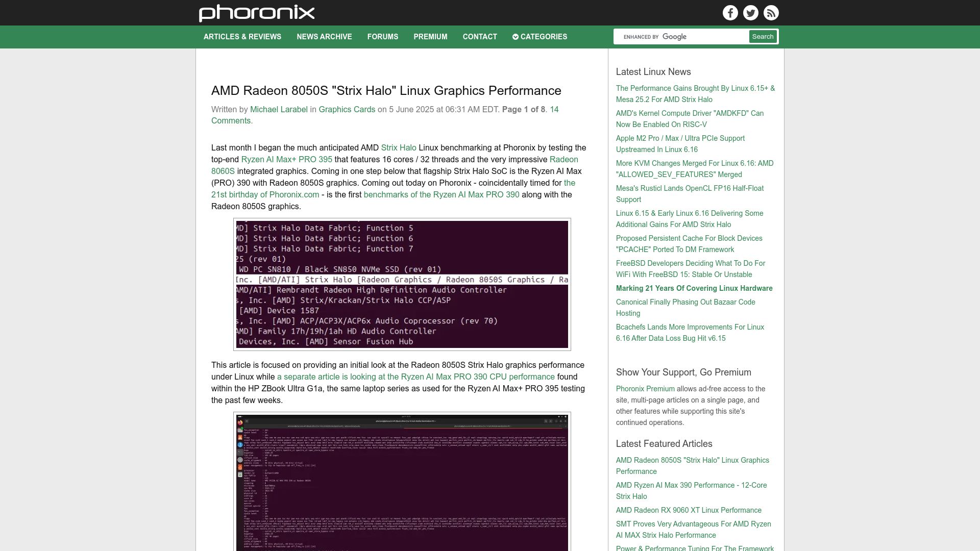
Task: Enlarge the cpuinfo terminal screenshot thumbnail
Action: click(402, 482)
